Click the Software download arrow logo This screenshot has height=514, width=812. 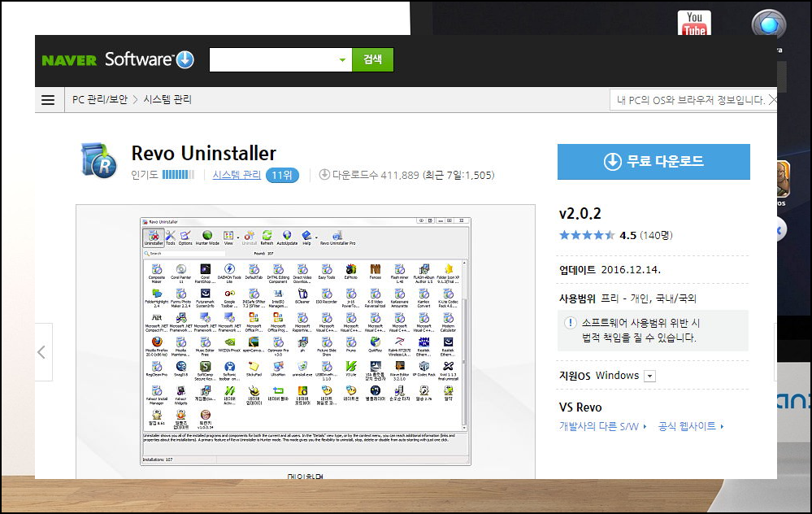(185, 59)
